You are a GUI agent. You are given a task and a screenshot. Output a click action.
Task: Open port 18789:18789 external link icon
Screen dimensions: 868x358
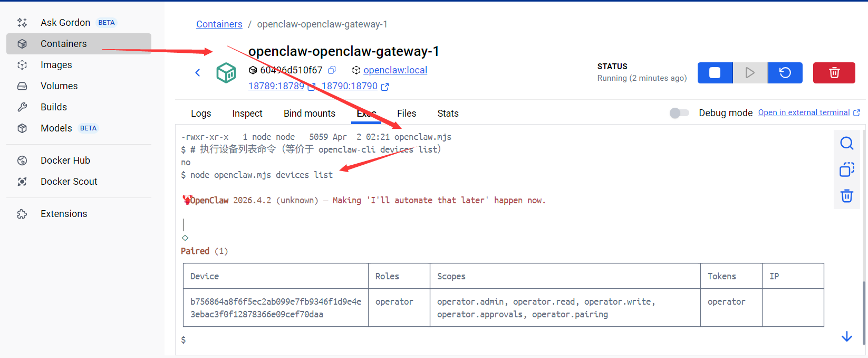312,87
